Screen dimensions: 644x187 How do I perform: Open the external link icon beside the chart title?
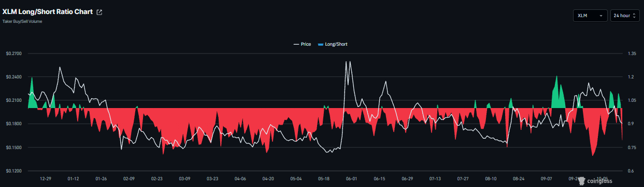tap(99, 12)
